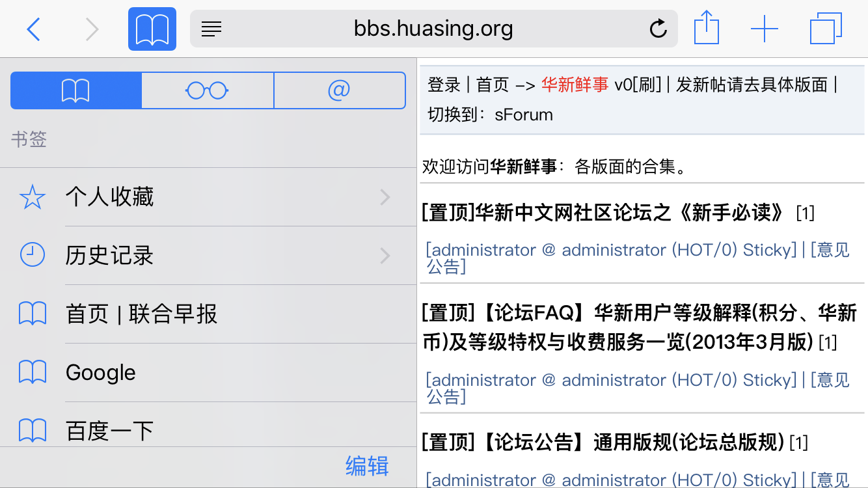Switch to Reading List glasses tab
This screenshot has width=868, height=488.
pyautogui.click(x=208, y=90)
